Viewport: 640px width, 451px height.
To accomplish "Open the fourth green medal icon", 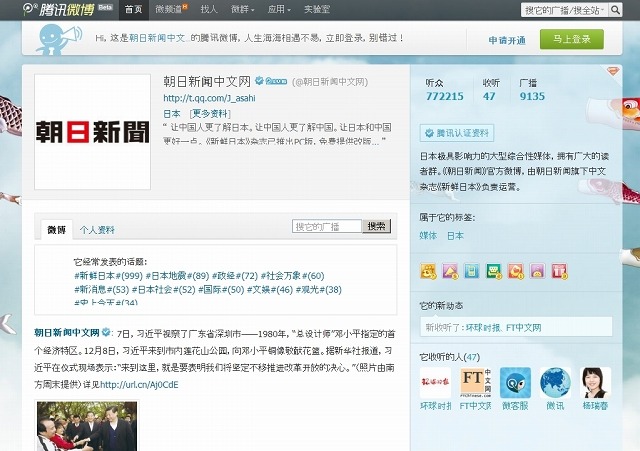I will pyautogui.click(x=493, y=271).
